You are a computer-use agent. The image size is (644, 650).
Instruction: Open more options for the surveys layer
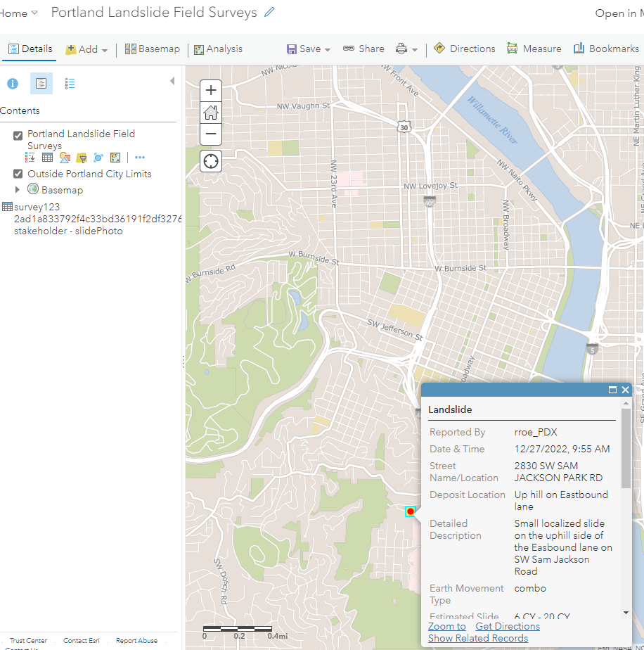[139, 157]
